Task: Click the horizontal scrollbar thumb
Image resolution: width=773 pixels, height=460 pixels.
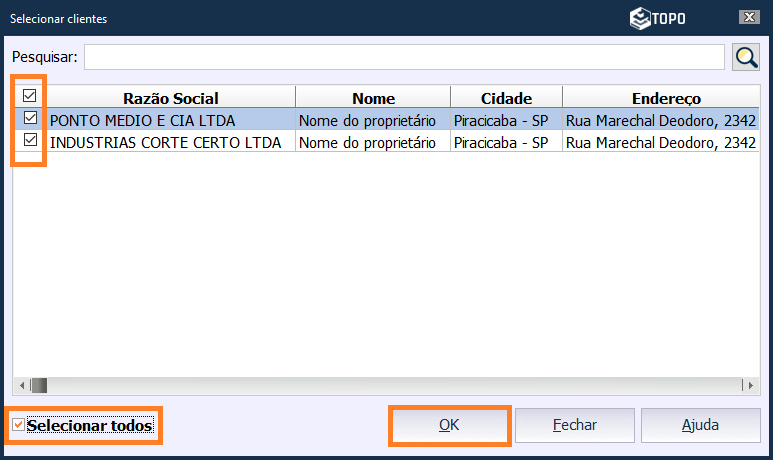Action: point(39,385)
